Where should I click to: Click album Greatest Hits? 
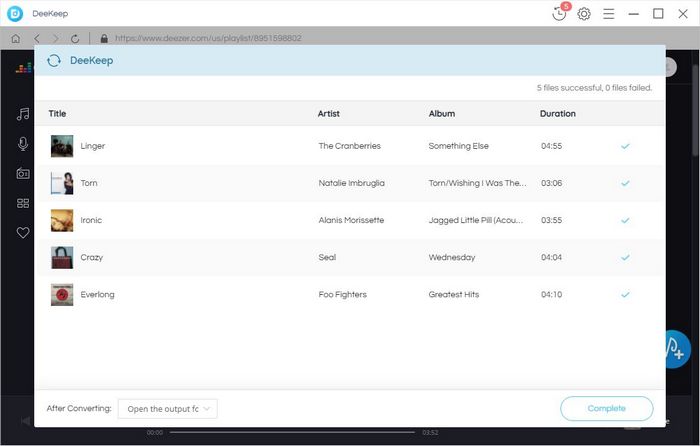coord(454,294)
